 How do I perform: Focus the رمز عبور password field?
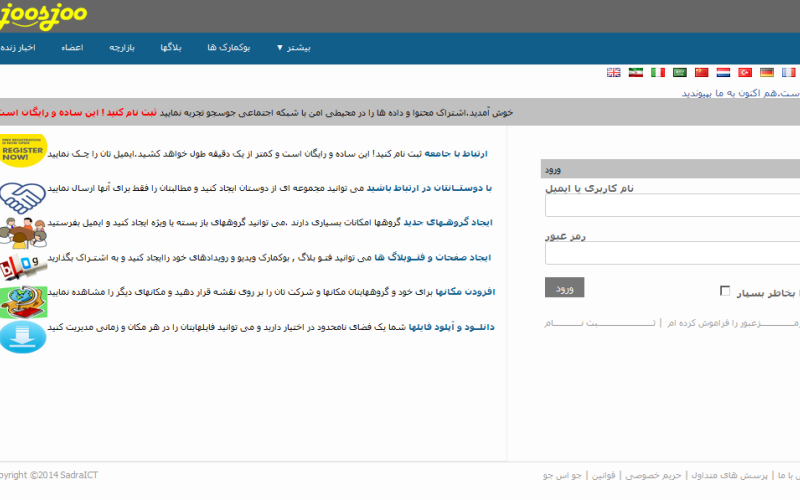click(x=672, y=253)
